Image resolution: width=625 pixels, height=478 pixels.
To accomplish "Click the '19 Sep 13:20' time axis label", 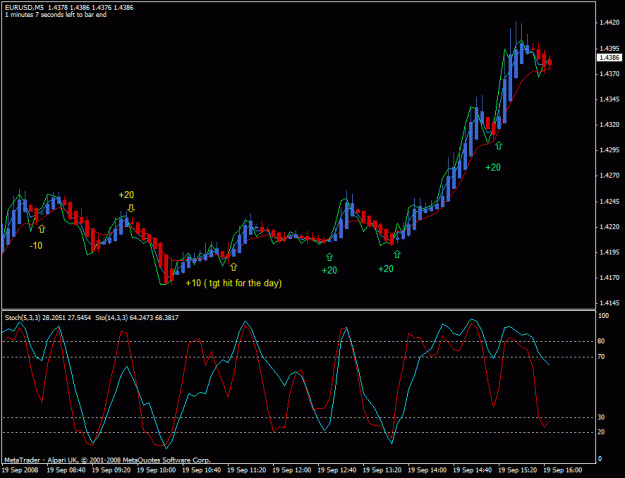I will 383,470.
